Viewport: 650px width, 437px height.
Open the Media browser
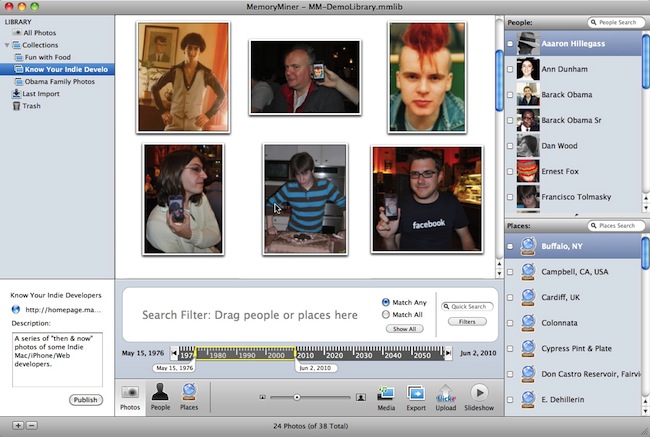tap(385, 397)
